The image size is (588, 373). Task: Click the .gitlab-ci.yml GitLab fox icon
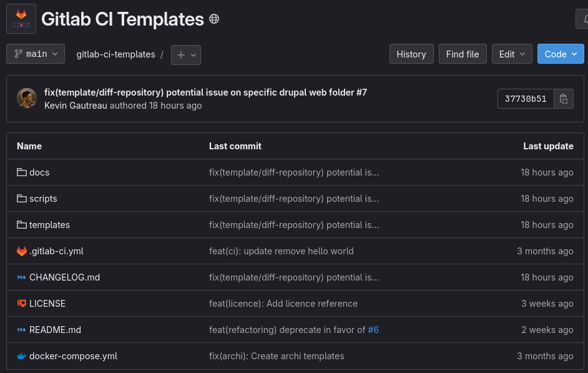[x=22, y=251]
